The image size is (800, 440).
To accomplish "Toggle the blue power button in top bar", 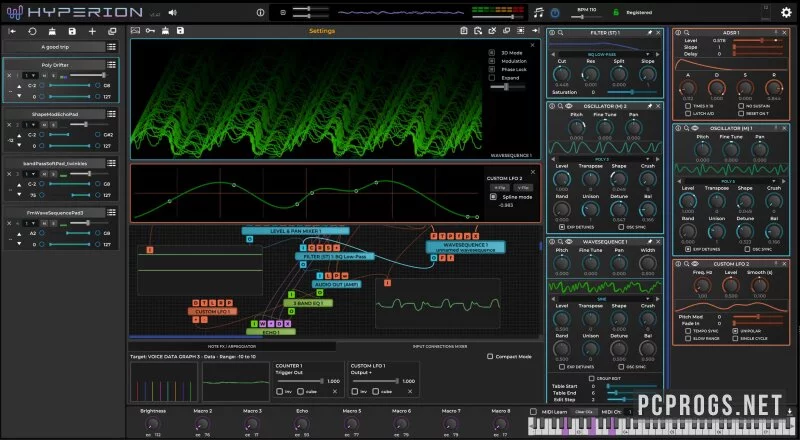I will click(555, 13).
